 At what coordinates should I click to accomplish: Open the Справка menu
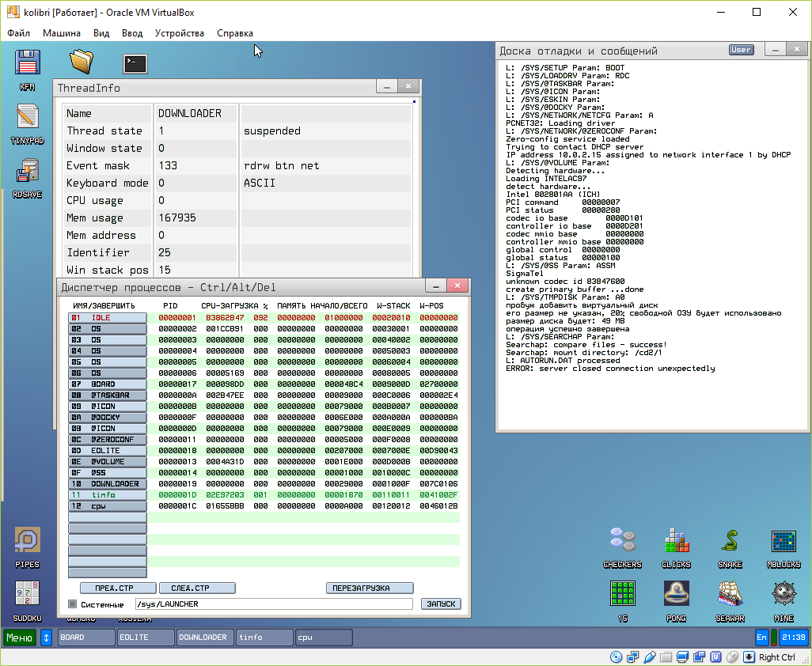234,33
